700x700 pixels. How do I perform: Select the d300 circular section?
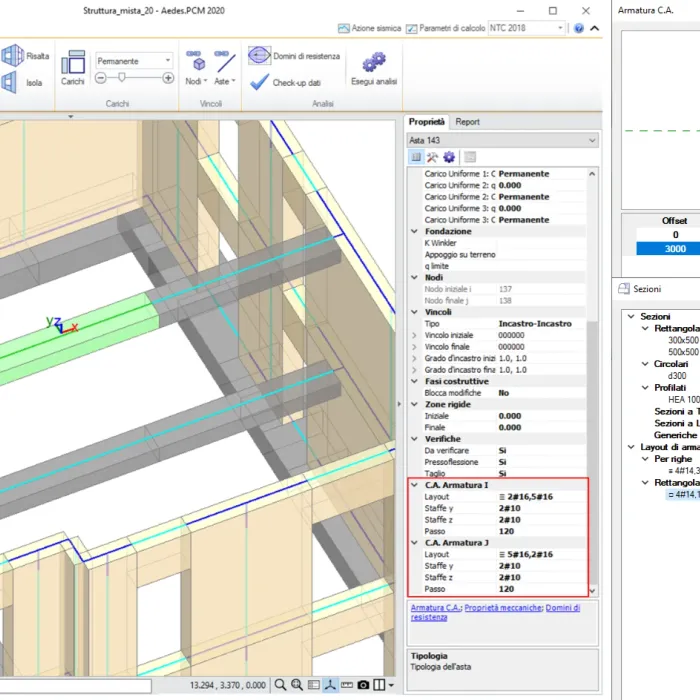tap(677, 376)
